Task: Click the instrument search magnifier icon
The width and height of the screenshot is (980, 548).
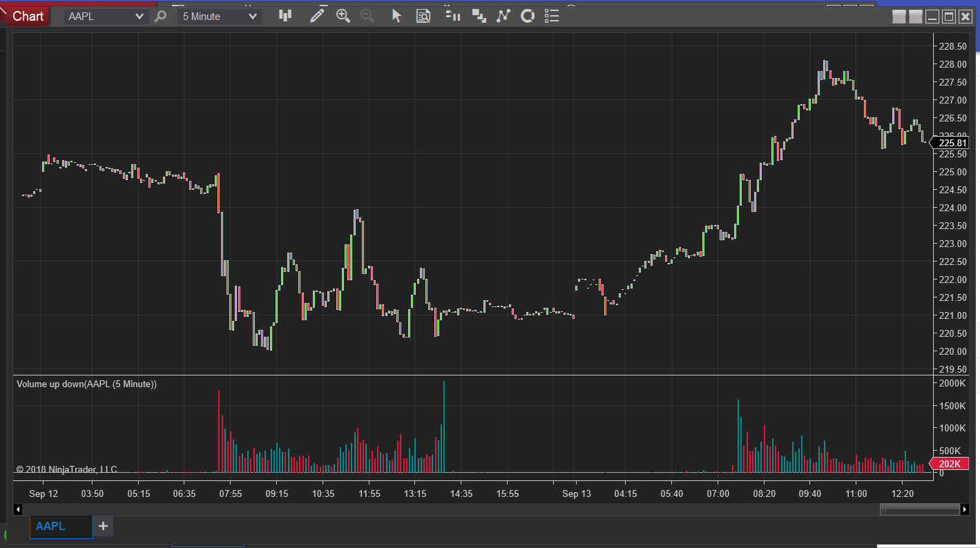Action: 160,16
